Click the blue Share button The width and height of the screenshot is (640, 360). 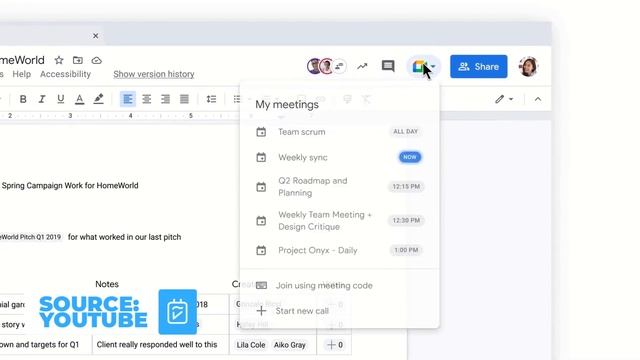point(479,67)
